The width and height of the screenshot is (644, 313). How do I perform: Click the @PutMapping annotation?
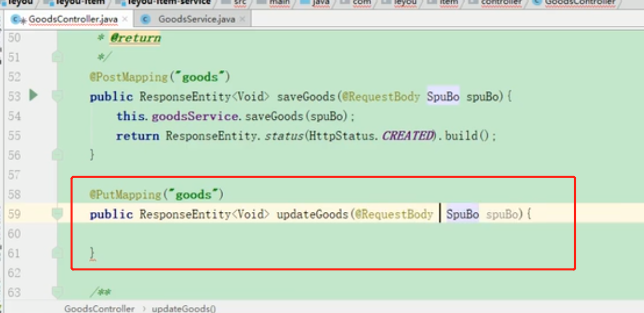pyautogui.click(x=125, y=195)
